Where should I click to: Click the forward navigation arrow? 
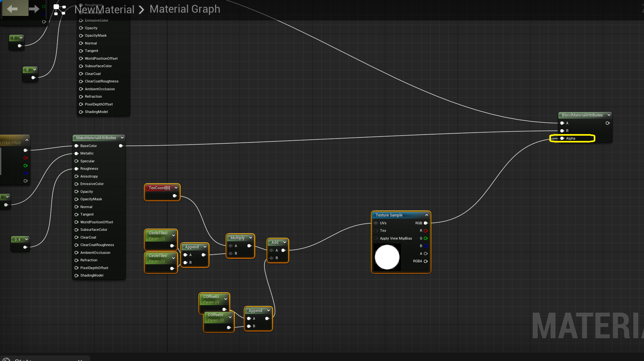pos(34,9)
